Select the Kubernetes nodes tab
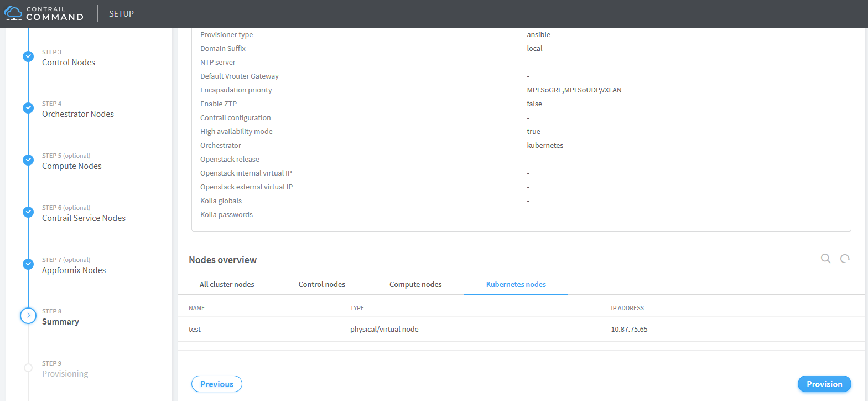Image resolution: width=868 pixels, height=401 pixels. (x=516, y=284)
